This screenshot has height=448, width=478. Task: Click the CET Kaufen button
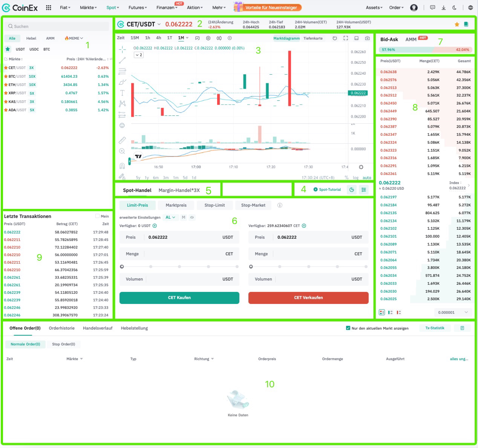[179, 298]
